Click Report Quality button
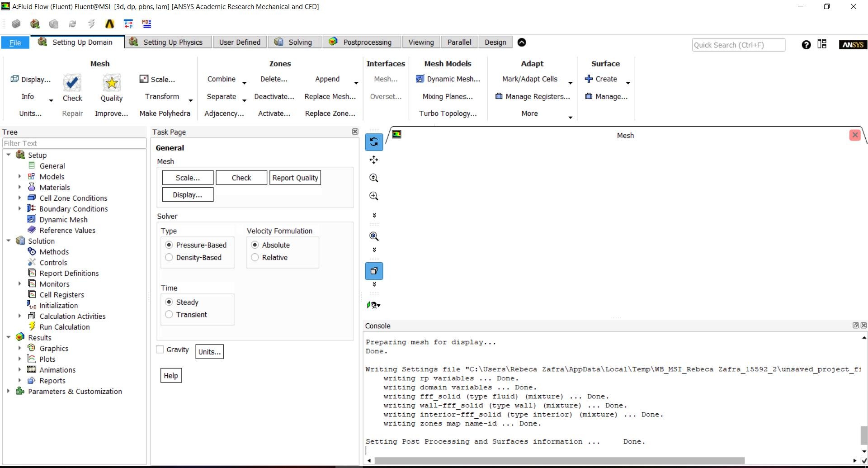 tap(295, 178)
